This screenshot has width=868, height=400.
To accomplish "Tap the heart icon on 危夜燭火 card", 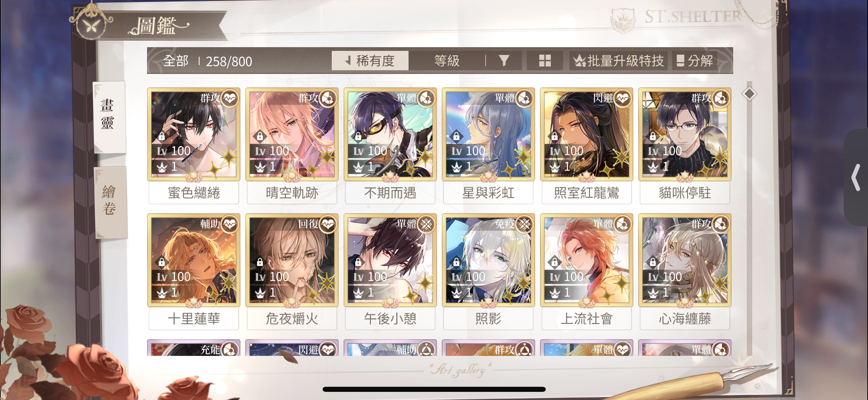I will 328,224.
